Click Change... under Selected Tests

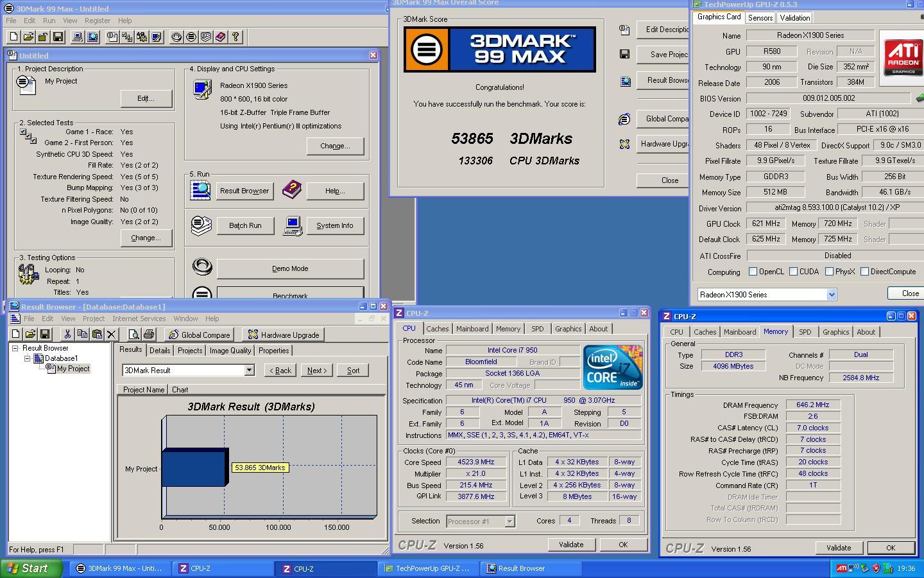coord(146,238)
